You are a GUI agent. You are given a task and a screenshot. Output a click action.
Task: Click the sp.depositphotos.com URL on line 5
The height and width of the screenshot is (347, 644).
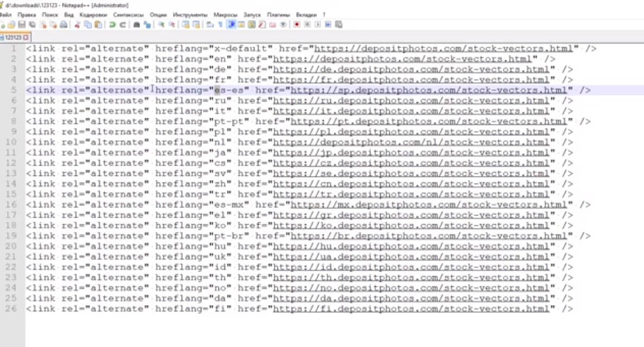429,90
